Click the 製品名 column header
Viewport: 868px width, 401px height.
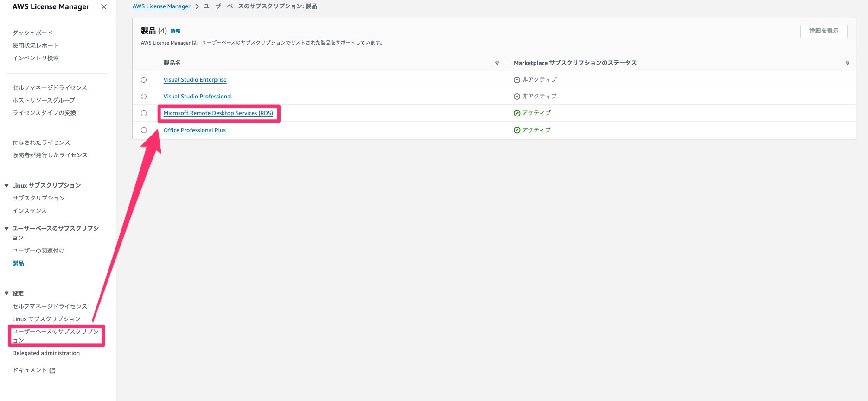click(172, 63)
